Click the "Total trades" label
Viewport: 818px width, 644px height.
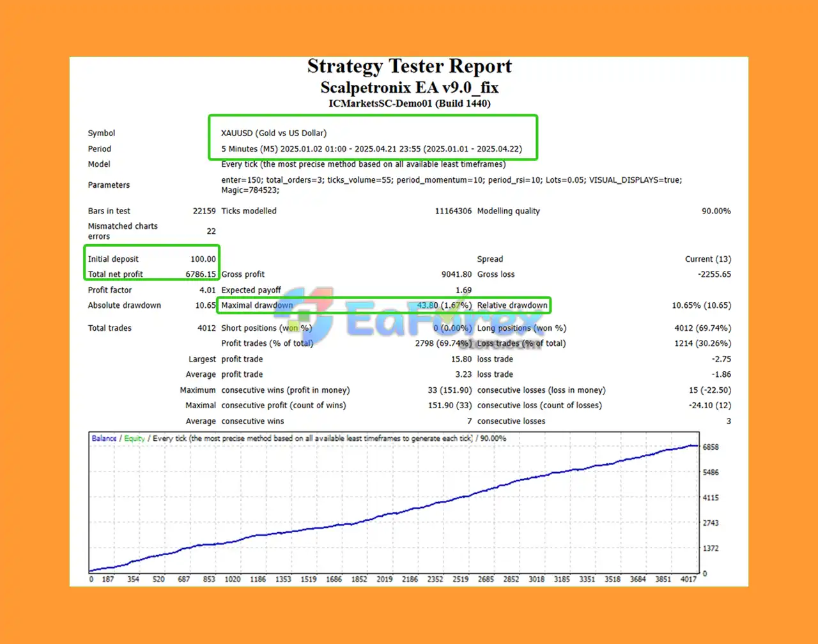[x=110, y=328]
